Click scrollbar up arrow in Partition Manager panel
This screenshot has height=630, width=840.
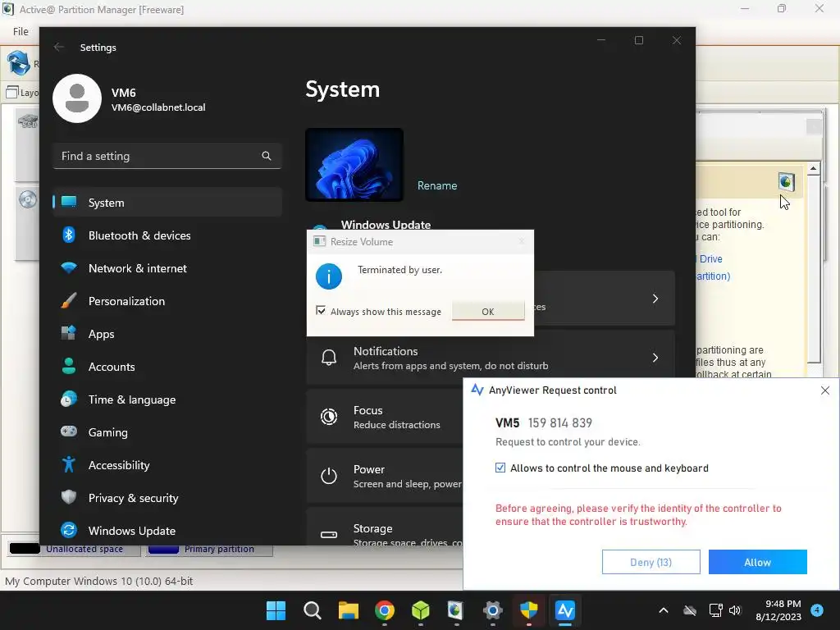pos(813,168)
